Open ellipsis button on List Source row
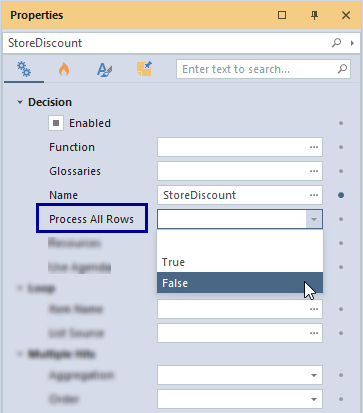 click(x=314, y=333)
